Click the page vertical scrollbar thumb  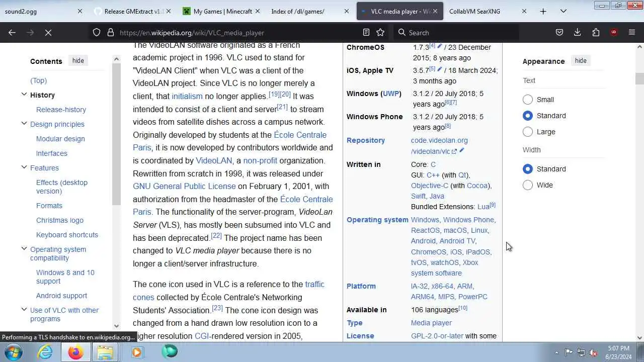(639, 79)
